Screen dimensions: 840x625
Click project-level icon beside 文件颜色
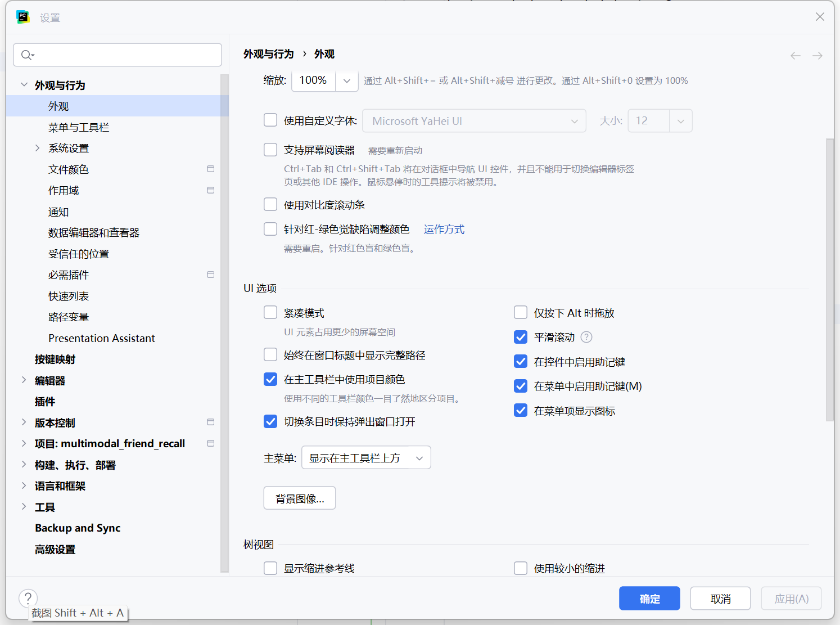211,169
